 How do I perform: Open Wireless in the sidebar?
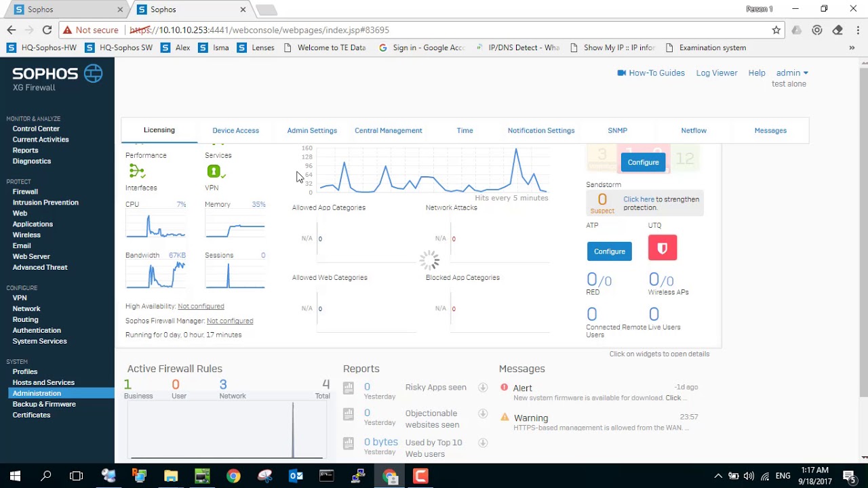click(x=26, y=235)
